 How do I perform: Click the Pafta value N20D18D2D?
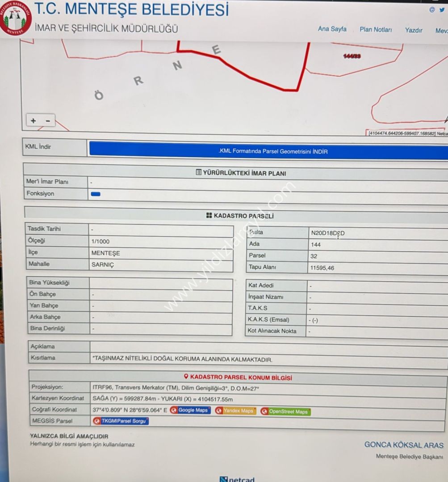click(328, 233)
